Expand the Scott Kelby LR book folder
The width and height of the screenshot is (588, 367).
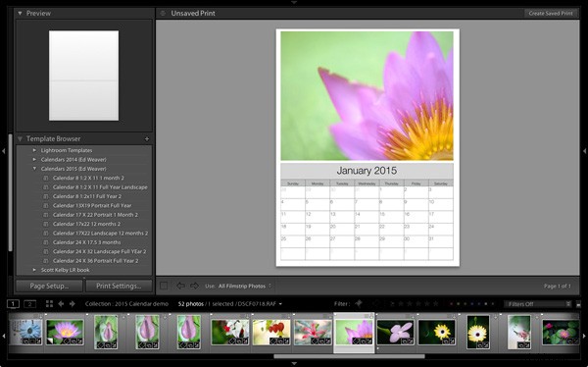34,270
